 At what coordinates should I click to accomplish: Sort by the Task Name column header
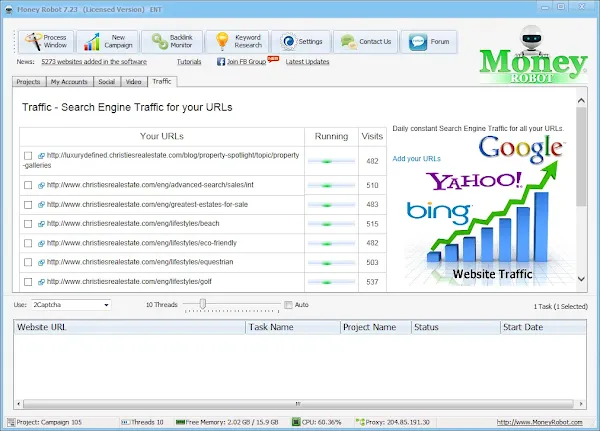[293, 327]
